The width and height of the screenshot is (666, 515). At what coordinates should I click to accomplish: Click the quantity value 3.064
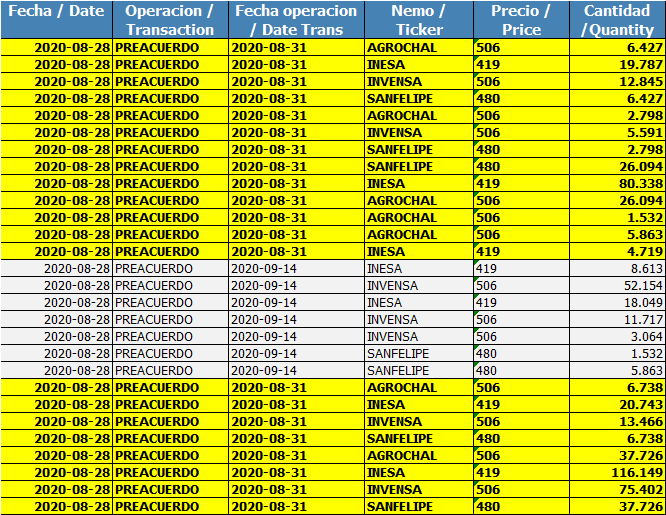[x=618, y=337]
